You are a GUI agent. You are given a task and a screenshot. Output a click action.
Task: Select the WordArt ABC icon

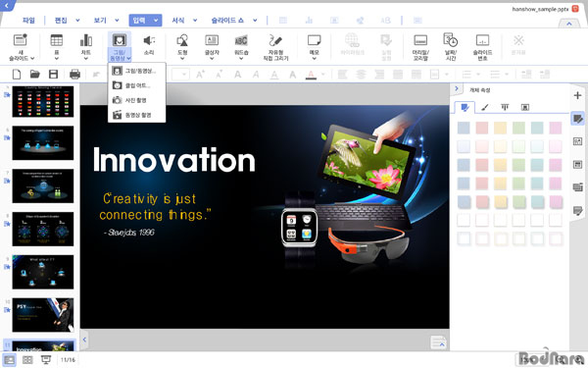pos(241,40)
